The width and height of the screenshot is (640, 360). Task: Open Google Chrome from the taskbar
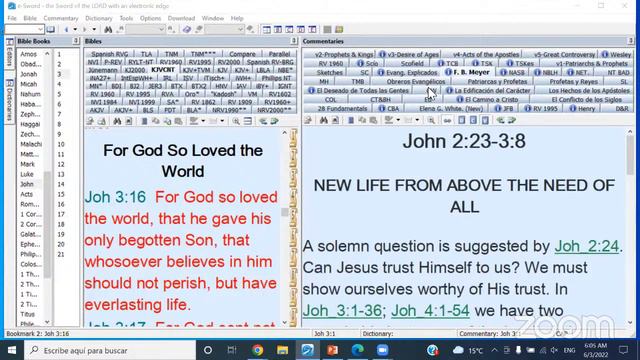(257, 350)
